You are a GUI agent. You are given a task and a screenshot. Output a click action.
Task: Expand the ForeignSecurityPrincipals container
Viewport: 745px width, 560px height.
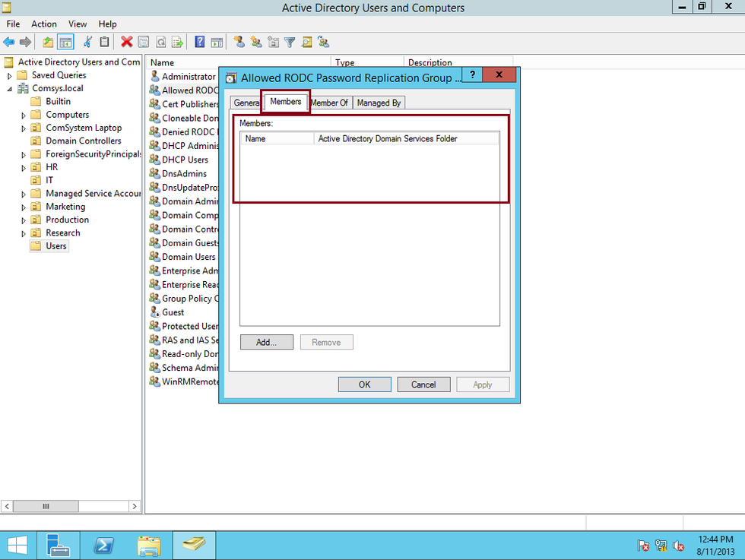[x=24, y=154]
